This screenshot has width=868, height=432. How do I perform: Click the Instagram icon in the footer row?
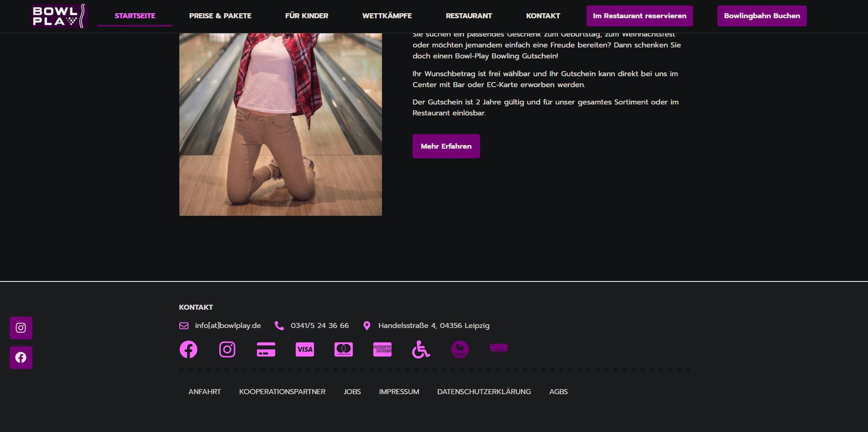[x=227, y=349]
